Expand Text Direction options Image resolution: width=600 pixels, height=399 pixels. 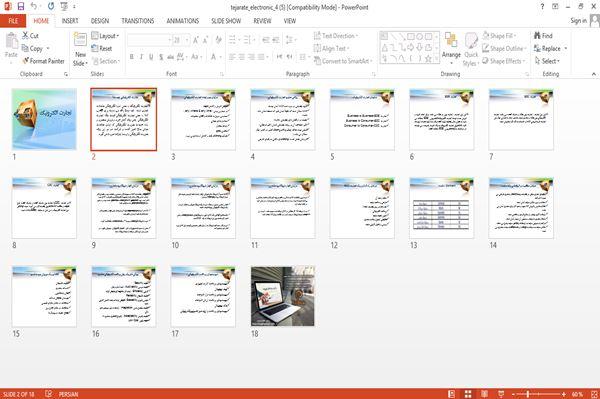point(336,36)
